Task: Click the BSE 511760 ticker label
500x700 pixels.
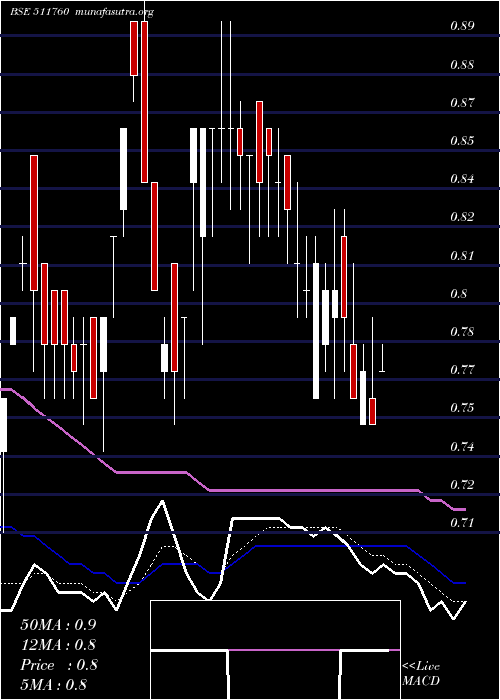Action: (39, 12)
